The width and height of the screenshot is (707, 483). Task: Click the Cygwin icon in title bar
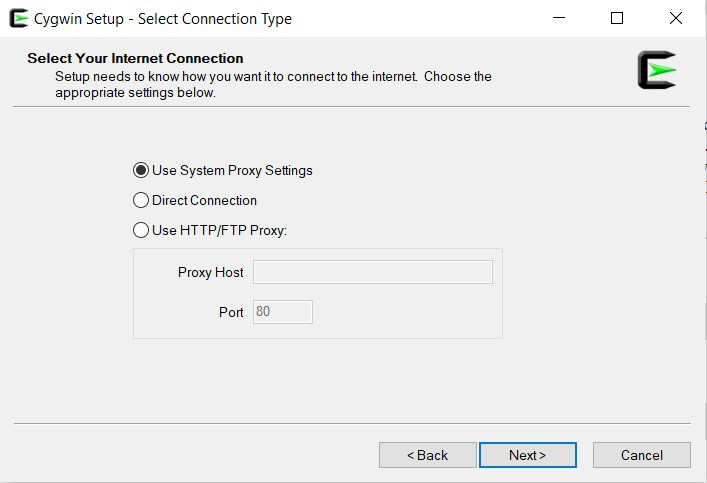click(18, 18)
